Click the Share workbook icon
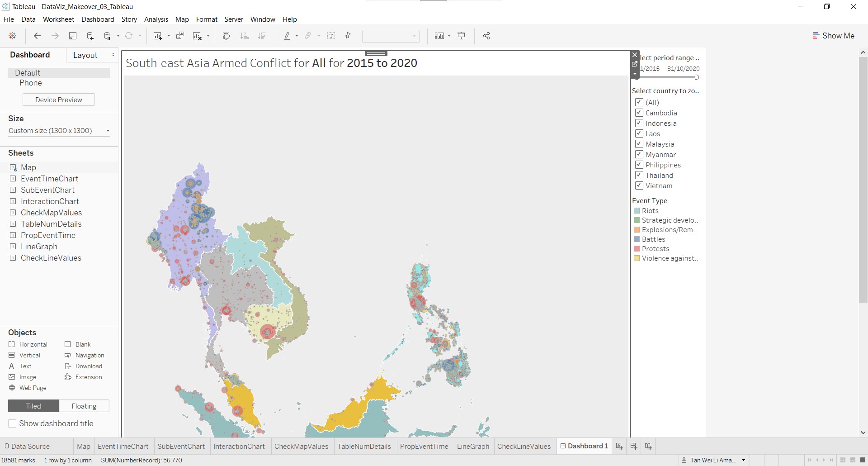Viewport: 868px width, 466px height. pyautogui.click(x=486, y=36)
